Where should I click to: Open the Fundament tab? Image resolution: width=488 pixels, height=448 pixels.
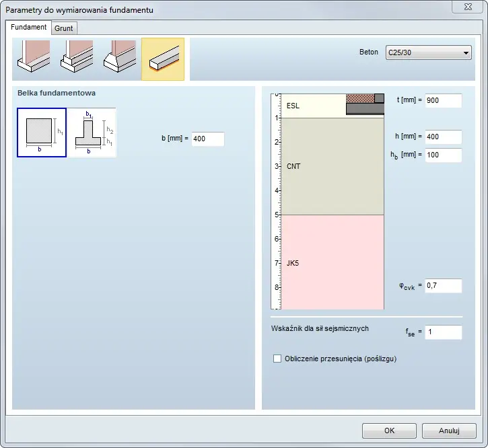click(x=29, y=28)
